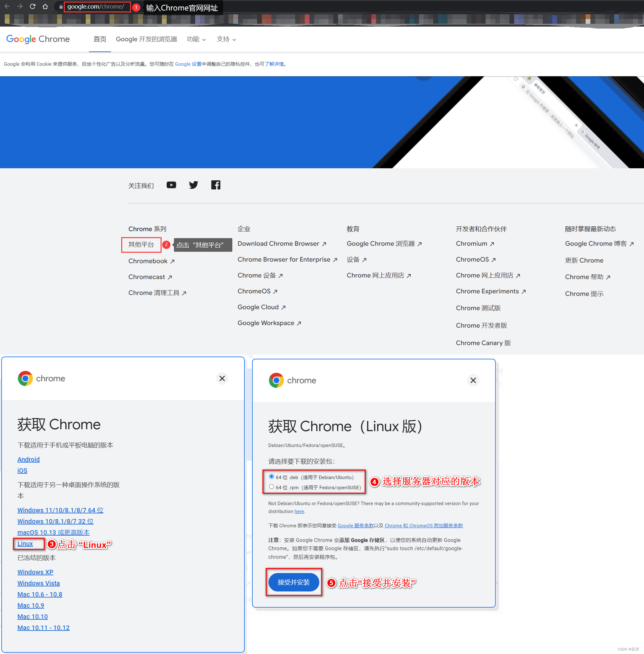This screenshot has width=644, height=654.
Task: Open the Facebook social icon
Action: 216,185
